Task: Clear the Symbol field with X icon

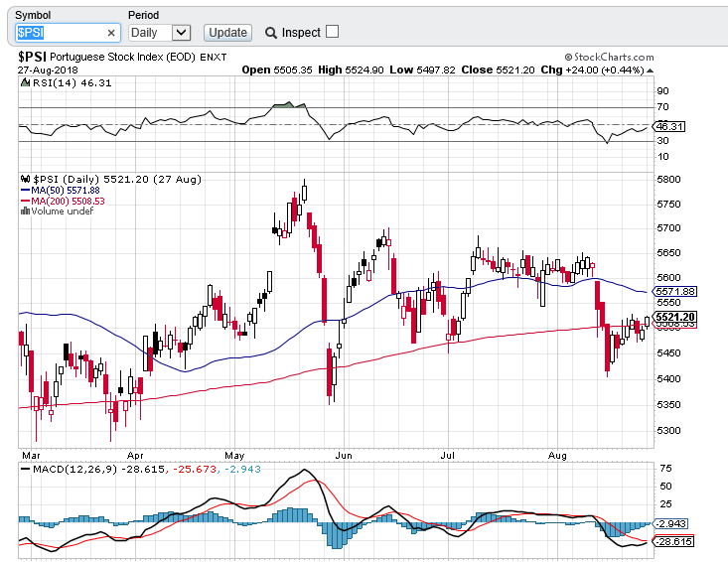Action: [111, 33]
